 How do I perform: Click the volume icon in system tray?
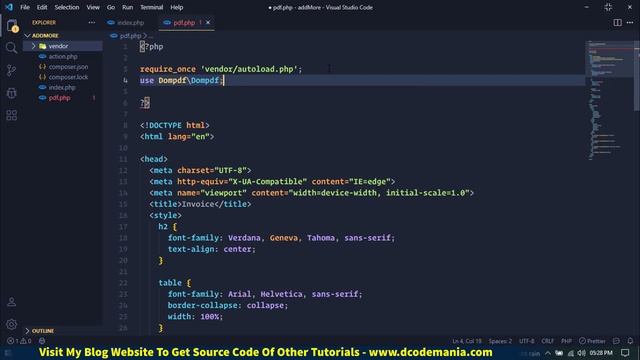click(581, 353)
